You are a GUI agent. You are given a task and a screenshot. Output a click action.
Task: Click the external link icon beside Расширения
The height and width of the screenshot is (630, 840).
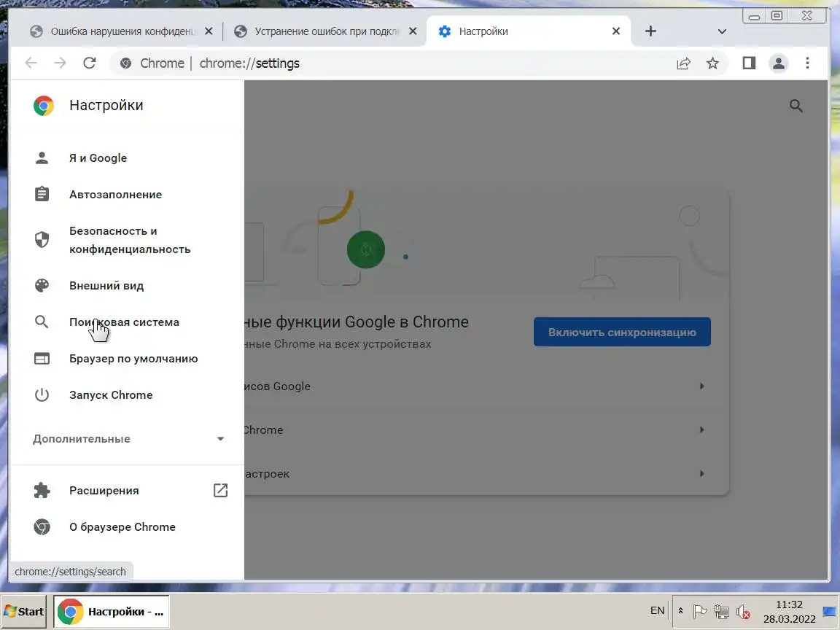point(221,490)
